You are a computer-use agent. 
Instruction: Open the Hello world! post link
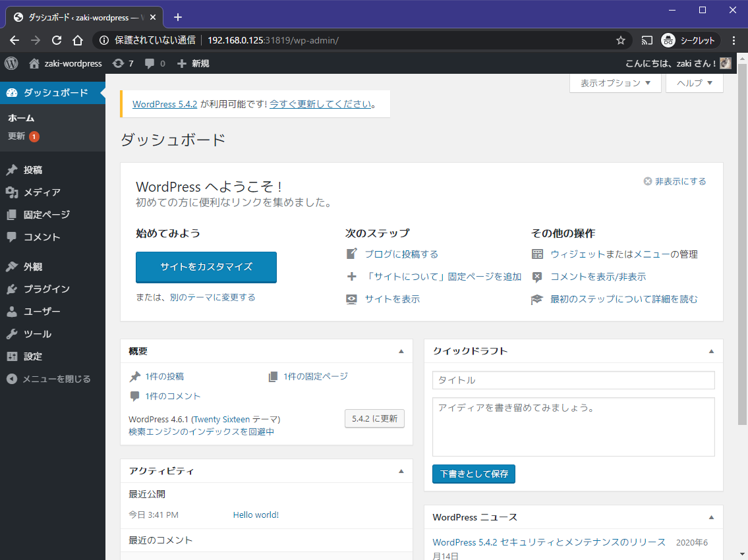point(256,515)
